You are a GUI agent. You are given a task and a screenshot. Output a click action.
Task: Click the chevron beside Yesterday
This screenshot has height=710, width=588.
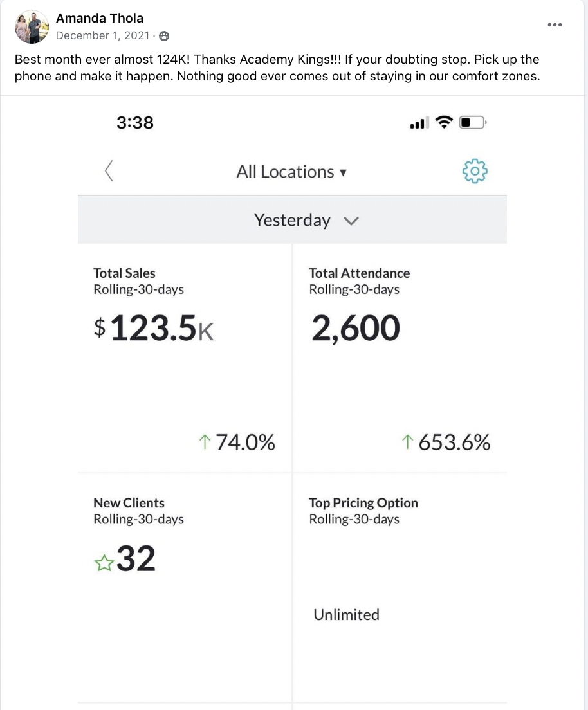[351, 221]
